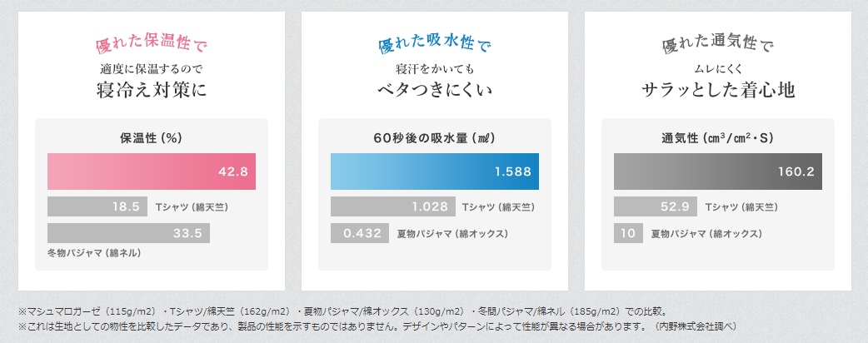
Task: Click the 冬物パジャマ (綿ネル) label
Action: coord(93,252)
